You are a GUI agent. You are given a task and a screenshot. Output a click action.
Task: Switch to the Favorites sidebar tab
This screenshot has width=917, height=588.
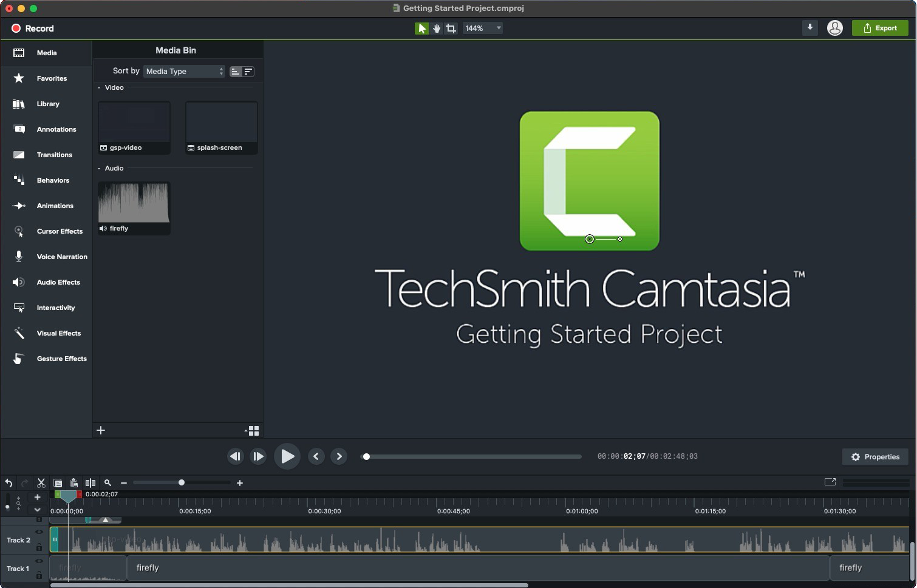(51, 78)
